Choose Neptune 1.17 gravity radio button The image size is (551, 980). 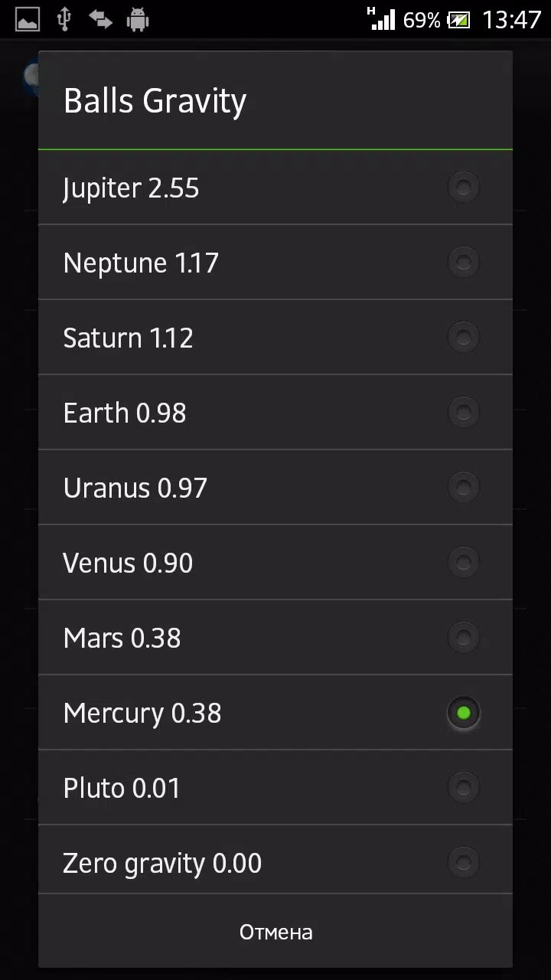463,262
